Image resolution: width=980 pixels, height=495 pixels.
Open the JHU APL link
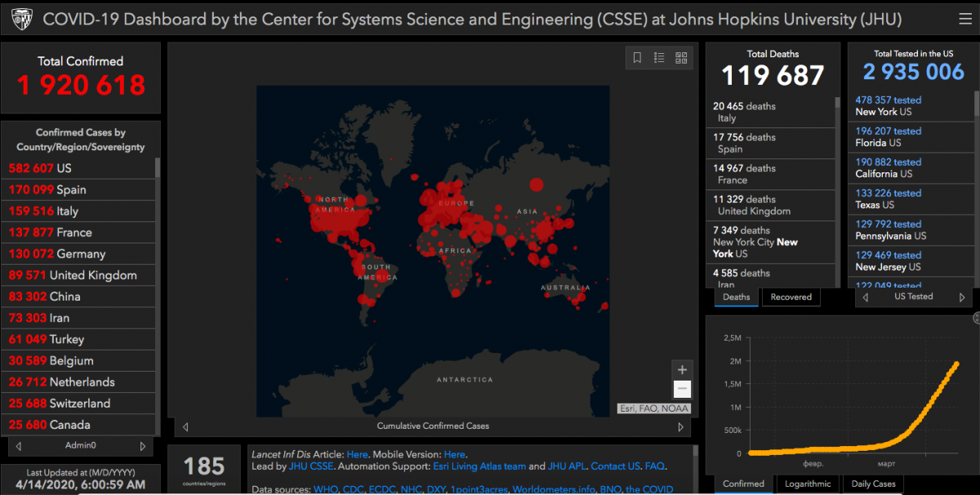pyautogui.click(x=566, y=466)
